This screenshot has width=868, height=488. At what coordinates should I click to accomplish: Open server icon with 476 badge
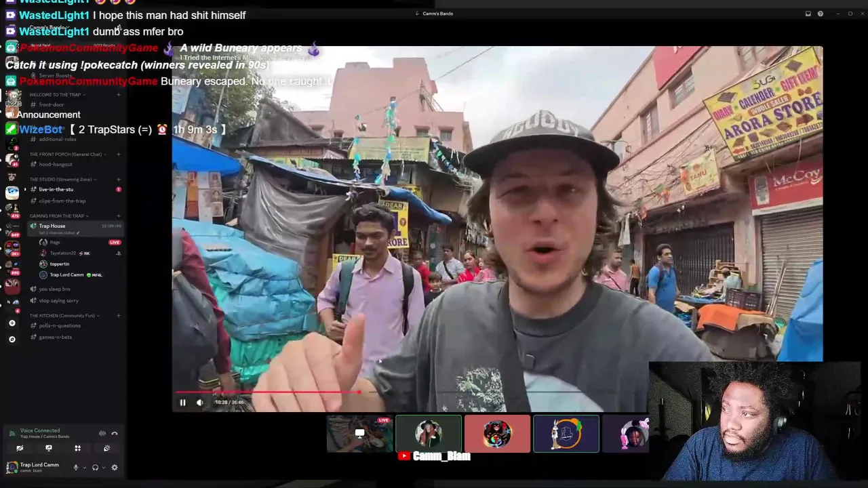[x=12, y=210]
